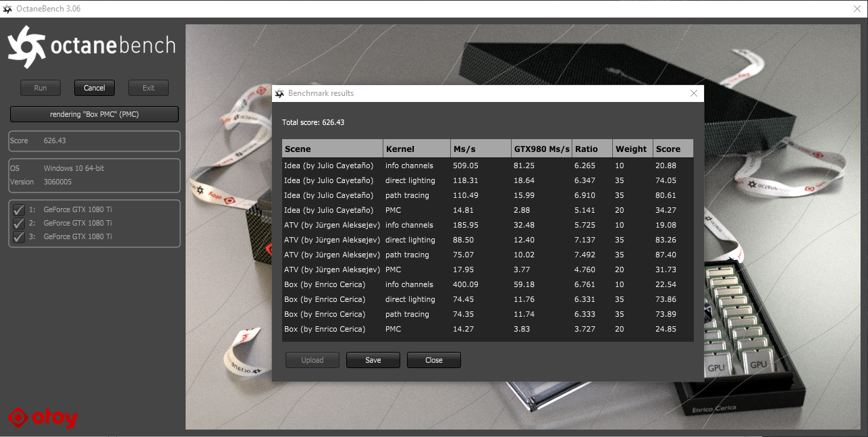Viewport: 868px width, 437px height.
Task: Select the Idea path tracing kernel cell
Action: click(407, 195)
